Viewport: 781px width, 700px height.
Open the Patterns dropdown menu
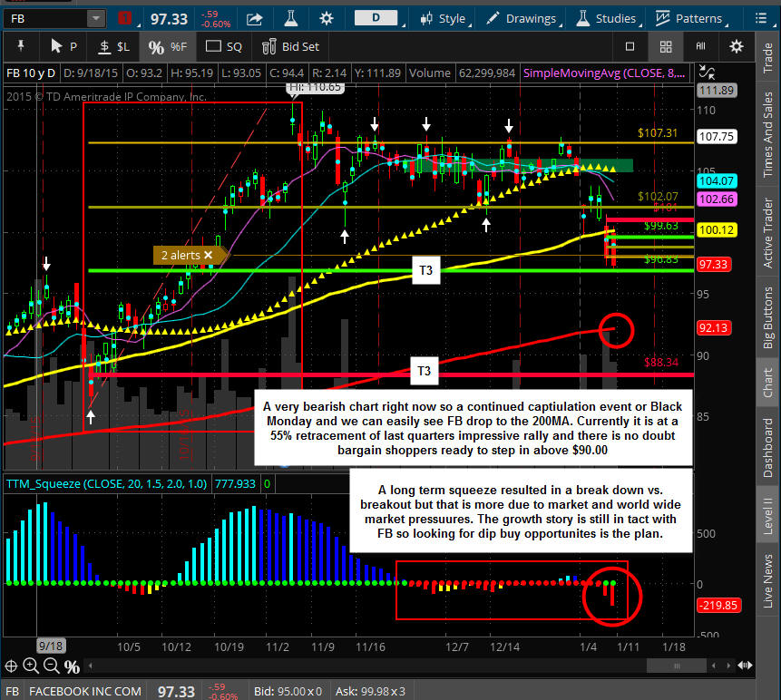(692, 18)
